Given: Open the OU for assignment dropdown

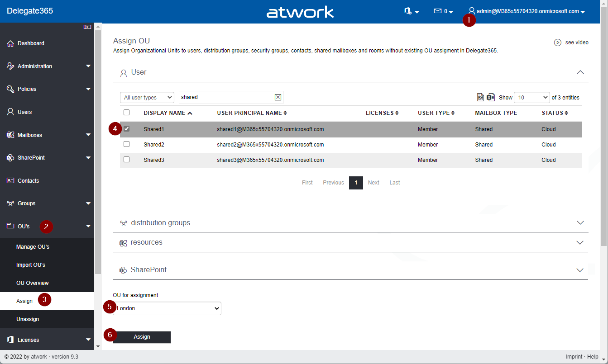Looking at the screenshot, I should 167,308.
